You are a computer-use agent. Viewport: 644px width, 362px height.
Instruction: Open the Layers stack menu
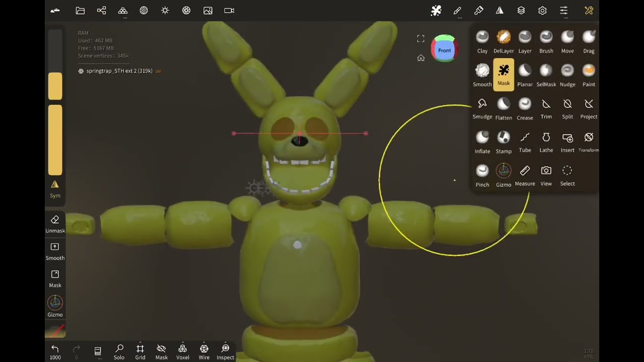[521, 11]
